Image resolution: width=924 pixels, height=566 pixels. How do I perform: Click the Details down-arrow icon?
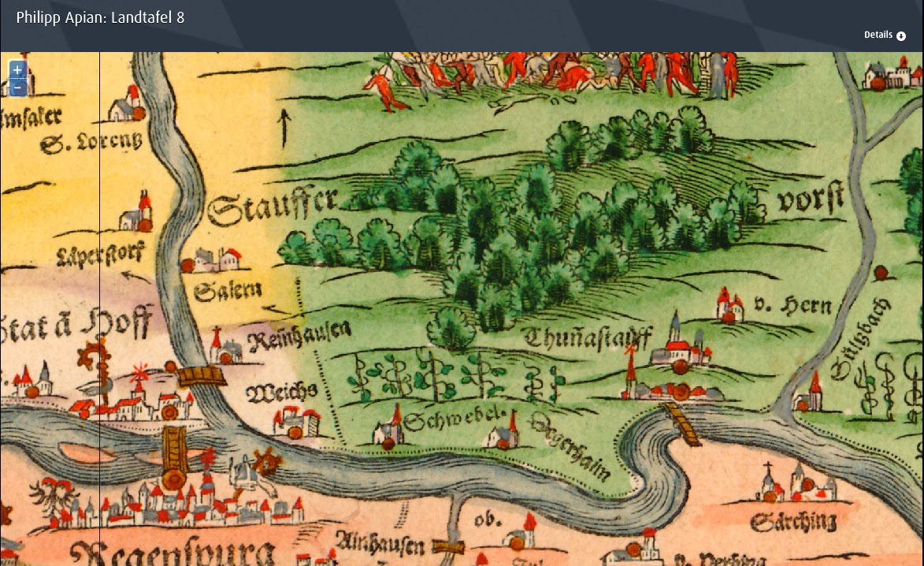900,36
